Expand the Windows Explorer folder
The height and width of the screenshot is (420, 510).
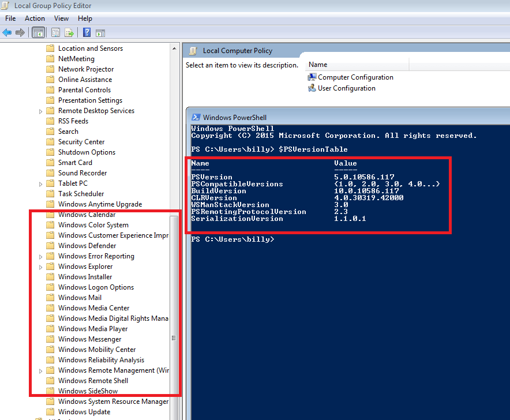point(40,266)
